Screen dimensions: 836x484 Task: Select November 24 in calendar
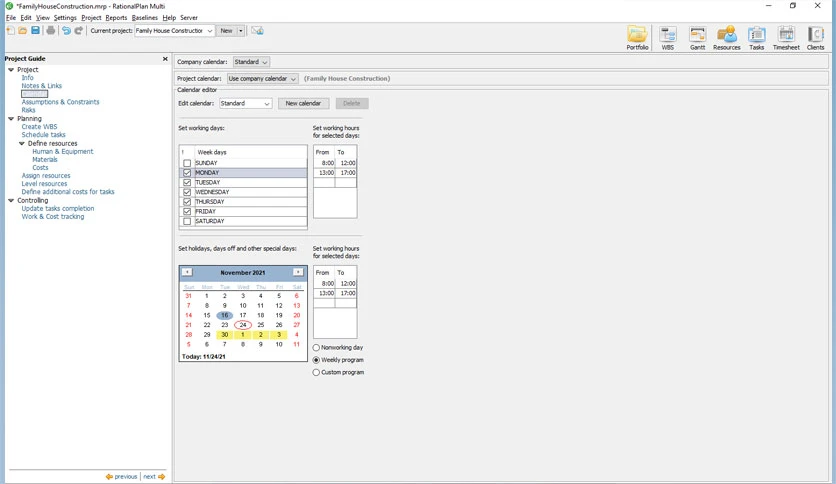(x=243, y=325)
